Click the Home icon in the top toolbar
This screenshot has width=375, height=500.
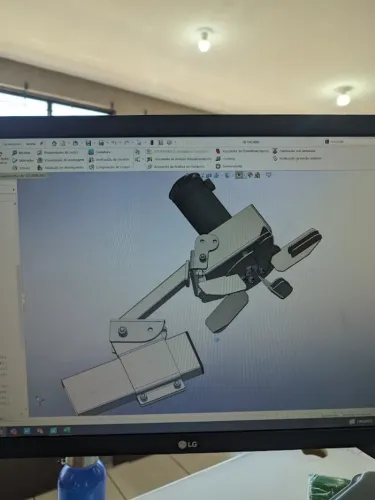(54, 143)
